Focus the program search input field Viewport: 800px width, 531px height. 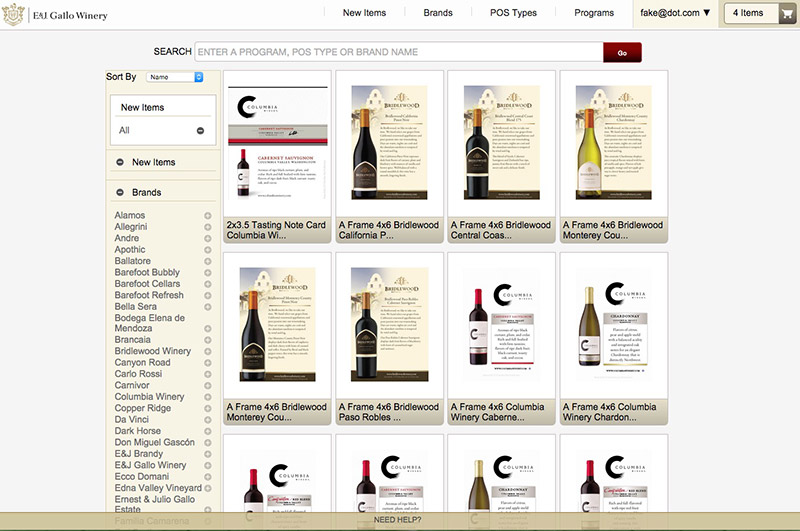(398, 52)
